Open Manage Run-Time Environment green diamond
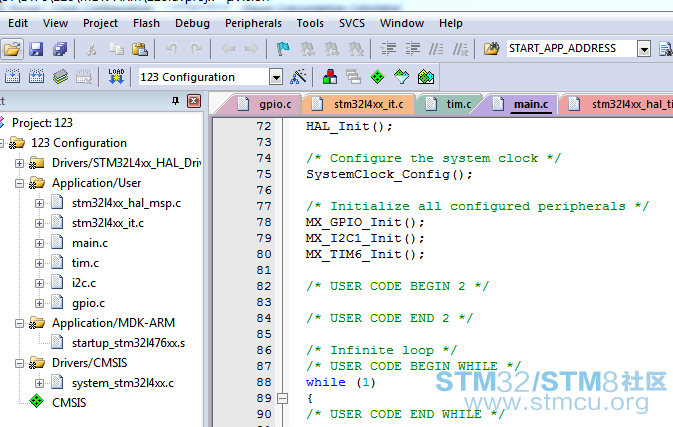The image size is (673, 427). 377,77
